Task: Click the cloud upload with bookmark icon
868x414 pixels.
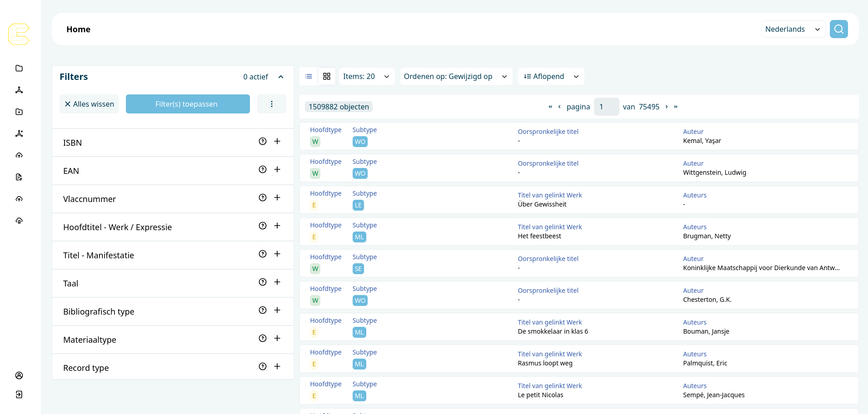Action: click(19, 221)
